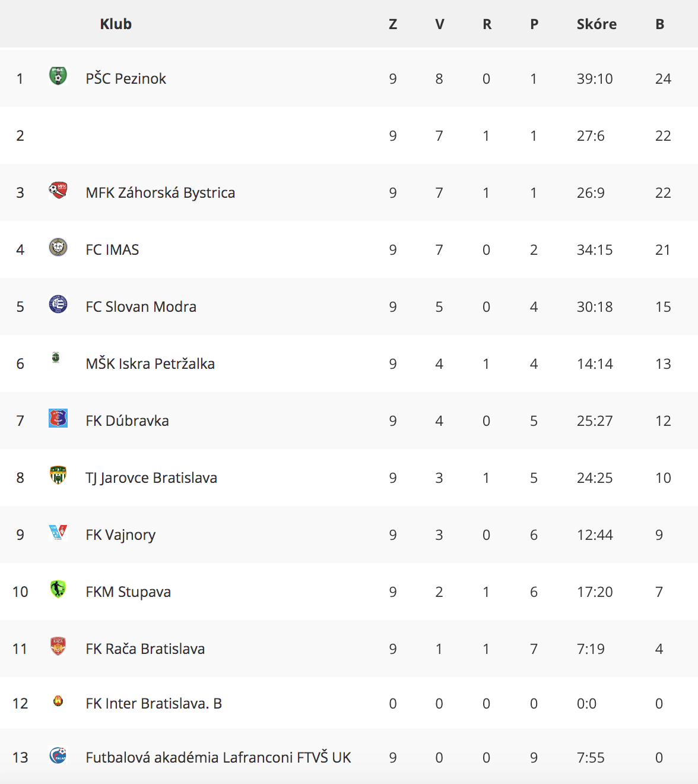The height and width of the screenshot is (784, 698).
Task: Select the FK Vajnory team name
Action: tap(120, 535)
